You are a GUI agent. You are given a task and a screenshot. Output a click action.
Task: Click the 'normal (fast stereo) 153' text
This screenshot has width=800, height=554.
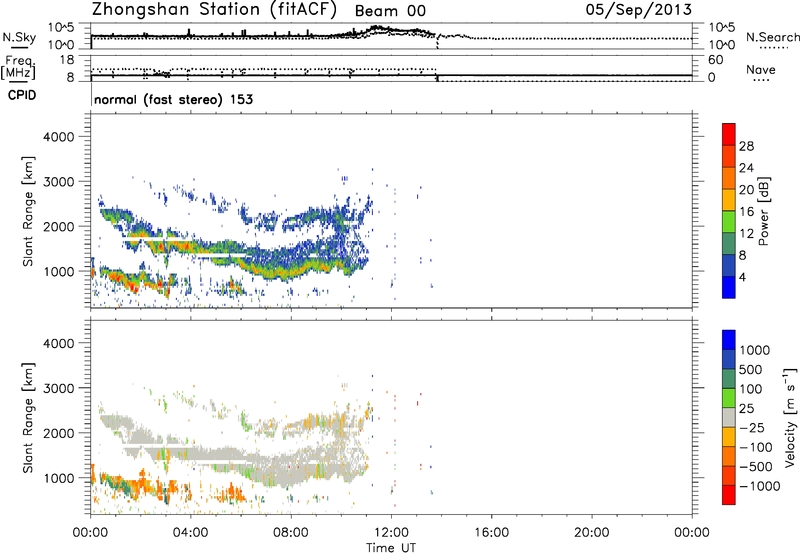pos(173,99)
